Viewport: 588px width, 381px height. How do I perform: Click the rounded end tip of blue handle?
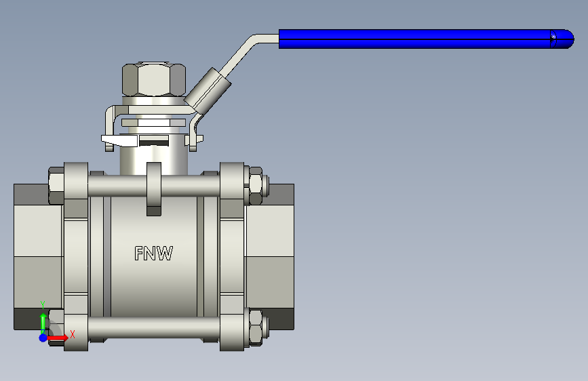coord(566,39)
